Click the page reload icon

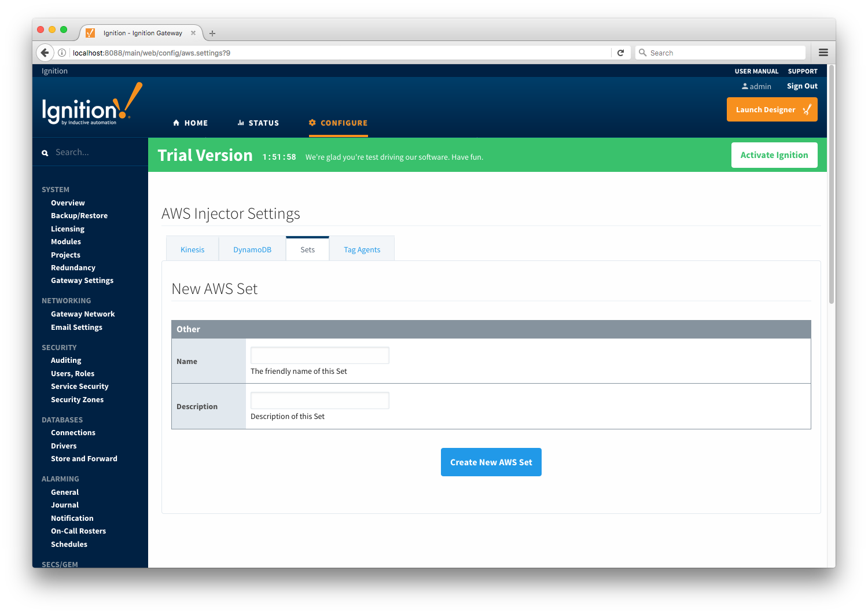(620, 53)
